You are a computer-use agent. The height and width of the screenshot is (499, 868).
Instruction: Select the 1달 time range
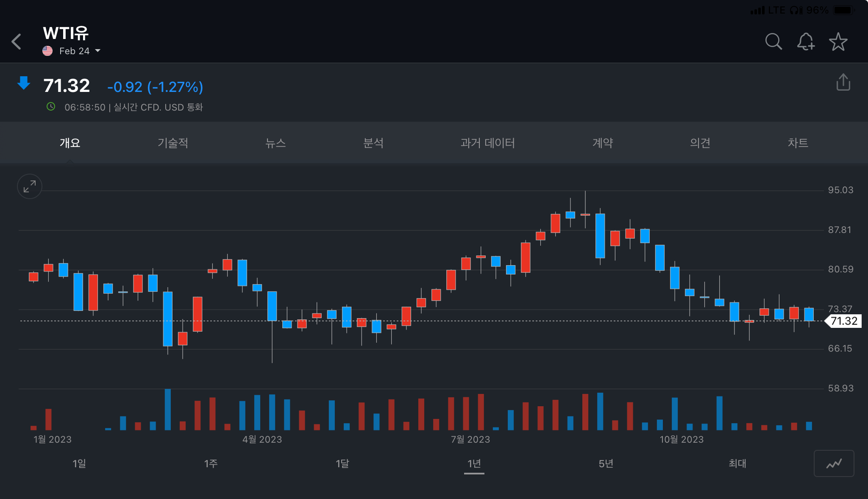click(x=342, y=463)
